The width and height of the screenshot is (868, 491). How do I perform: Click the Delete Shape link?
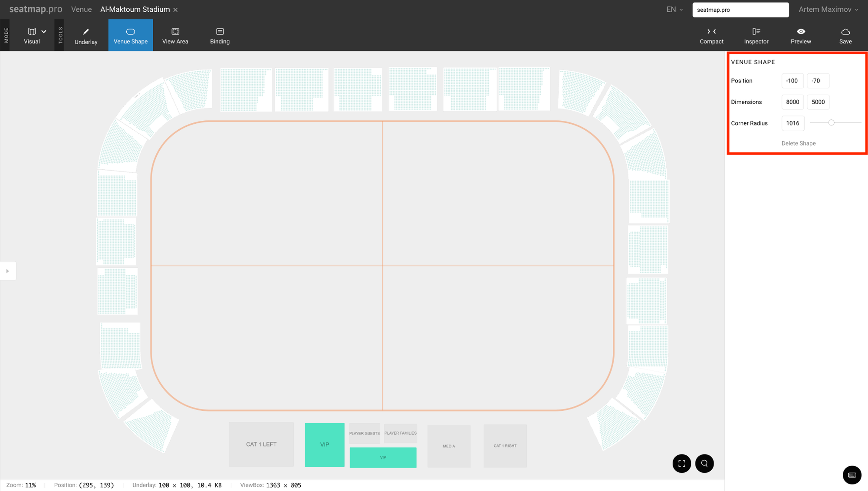pos(798,143)
